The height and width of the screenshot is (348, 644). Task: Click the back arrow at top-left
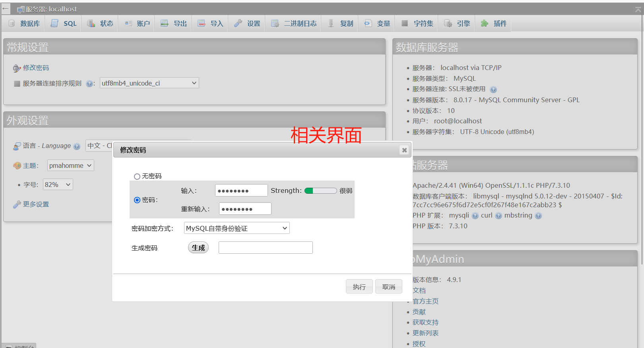6,8
